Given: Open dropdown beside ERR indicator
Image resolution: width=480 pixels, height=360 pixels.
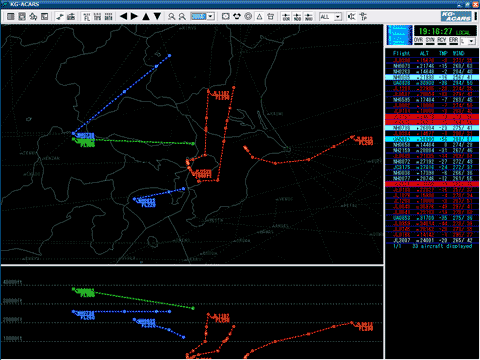Looking at the screenshot, I should point(467,41).
